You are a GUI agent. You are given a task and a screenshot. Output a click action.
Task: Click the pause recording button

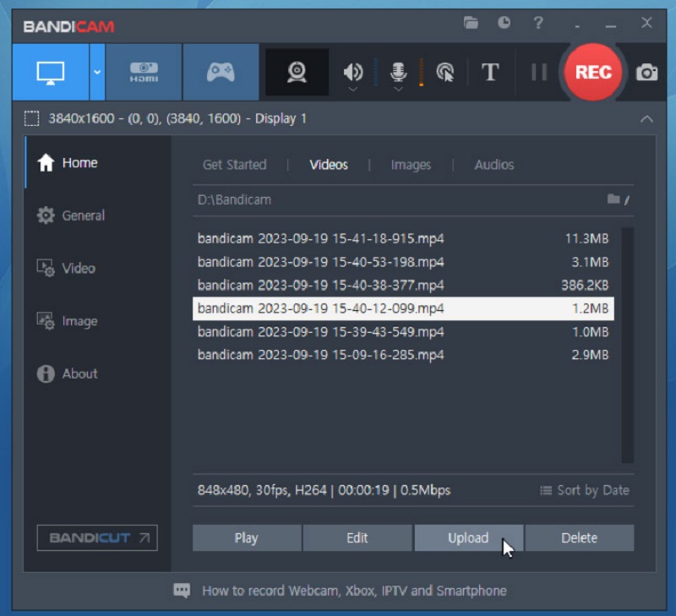click(539, 72)
